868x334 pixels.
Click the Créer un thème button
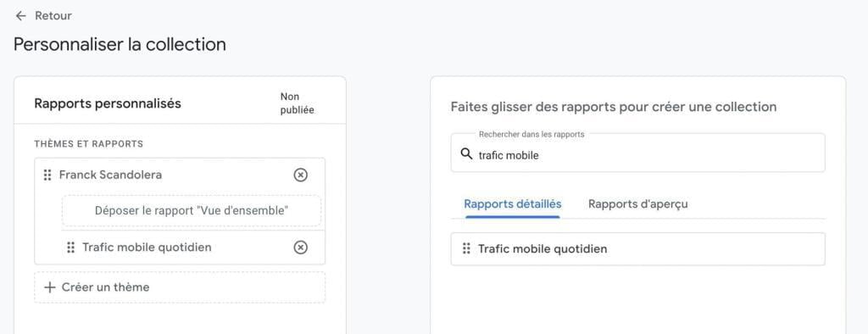point(180,287)
